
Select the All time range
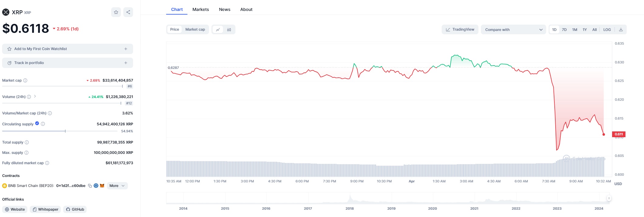click(x=594, y=29)
